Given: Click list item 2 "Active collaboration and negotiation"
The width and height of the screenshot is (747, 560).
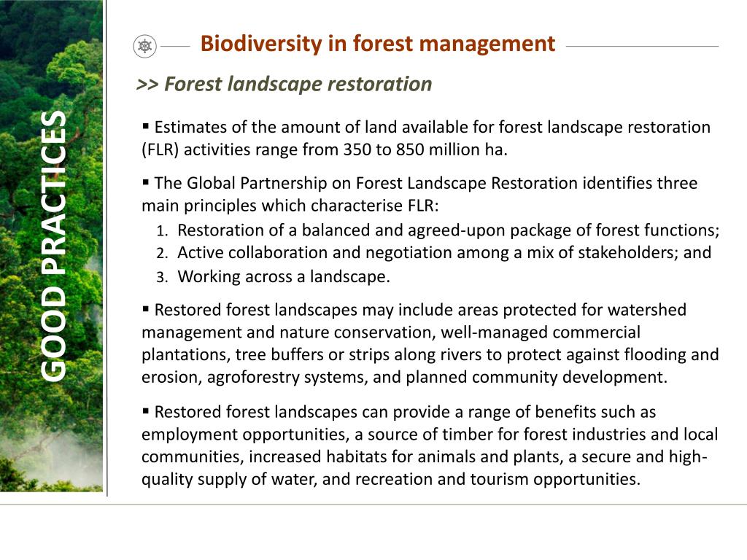Looking at the screenshot, I should coord(434,252).
